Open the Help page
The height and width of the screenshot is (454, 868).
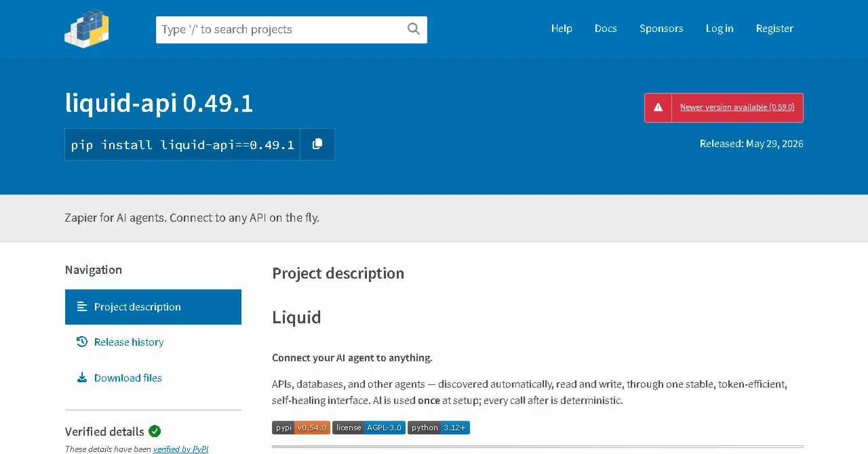(561, 28)
